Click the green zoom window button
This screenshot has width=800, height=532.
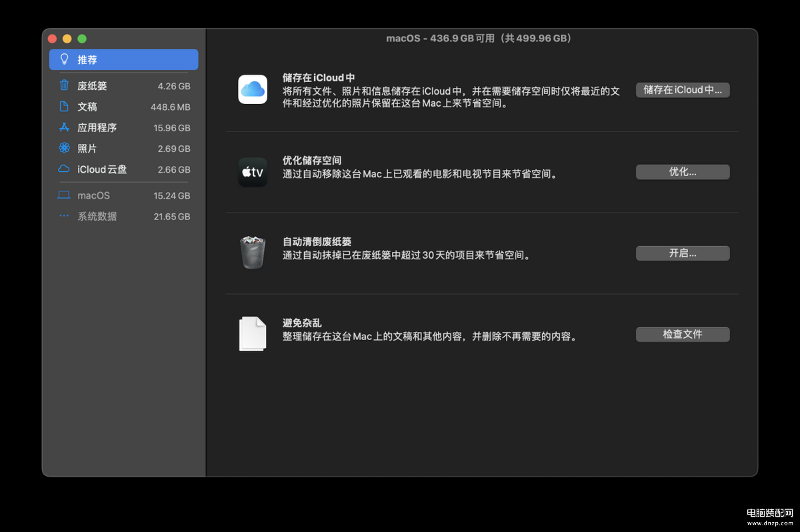pos(82,39)
